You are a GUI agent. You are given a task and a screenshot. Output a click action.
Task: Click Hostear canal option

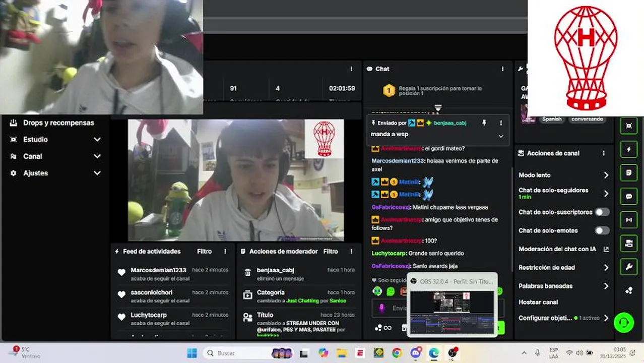tap(538, 302)
